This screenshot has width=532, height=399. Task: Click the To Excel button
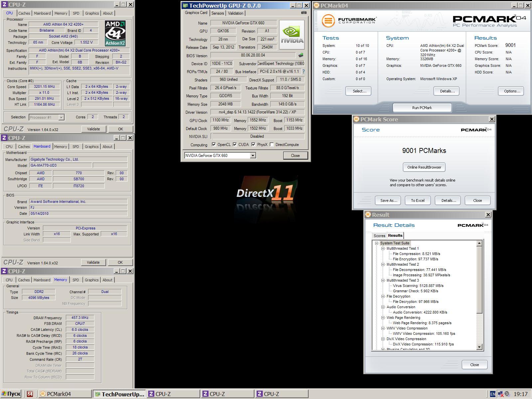click(418, 200)
